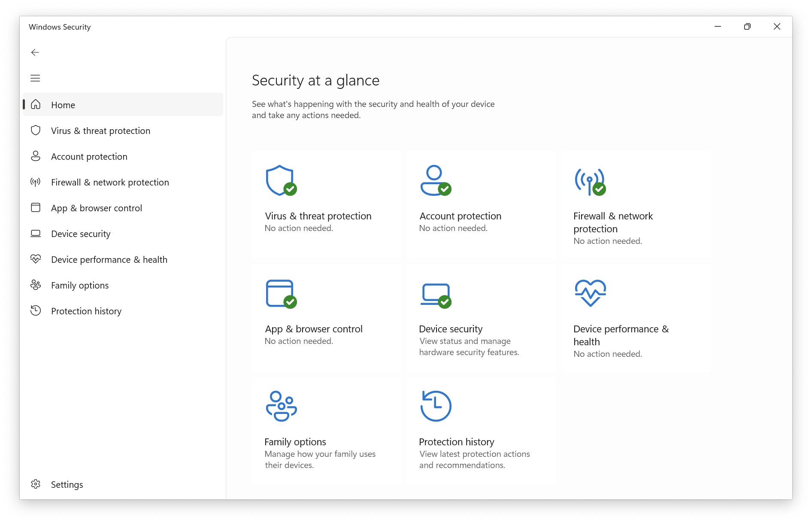Click the large heart pulse tile icon
Screen dimensions: 812x523
pyautogui.click(x=590, y=293)
